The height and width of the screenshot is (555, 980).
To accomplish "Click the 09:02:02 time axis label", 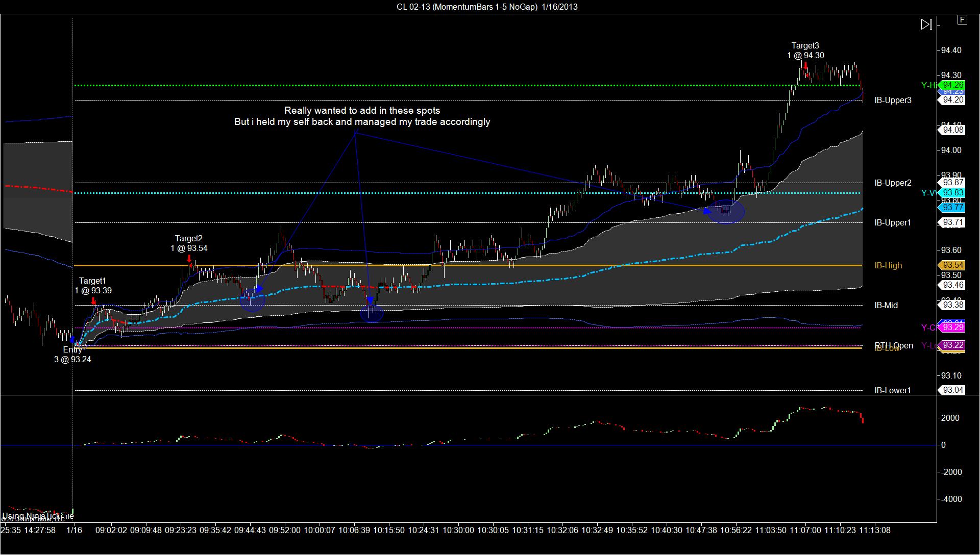I will [111, 530].
